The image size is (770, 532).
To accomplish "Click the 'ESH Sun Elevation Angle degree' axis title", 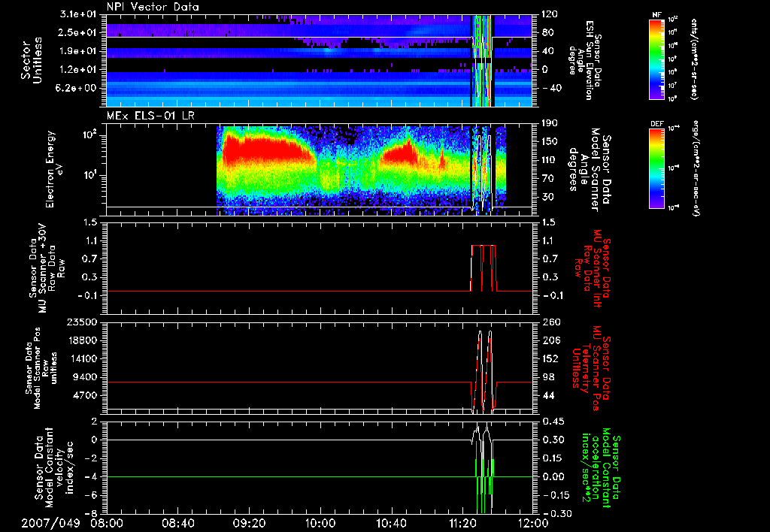I will (x=585, y=60).
